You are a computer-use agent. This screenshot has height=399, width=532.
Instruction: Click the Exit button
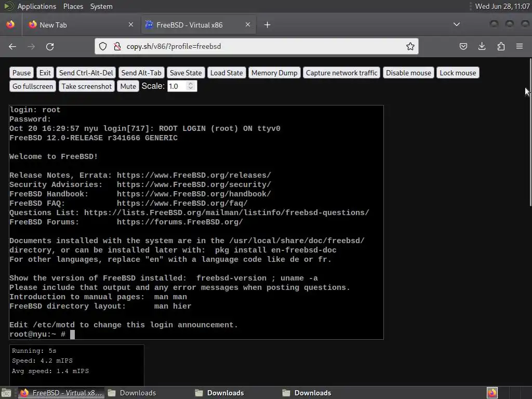45,73
